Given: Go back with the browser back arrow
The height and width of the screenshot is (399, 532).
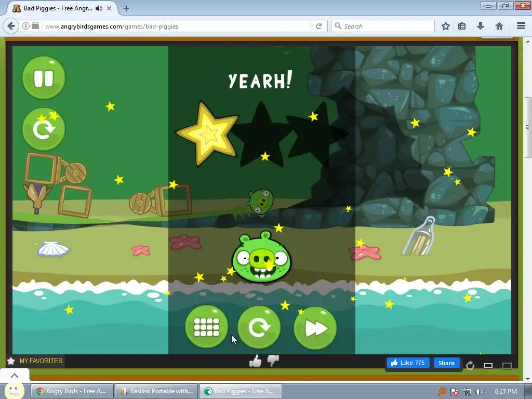Looking at the screenshot, I should pyautogui.click(x=11, y=26).
